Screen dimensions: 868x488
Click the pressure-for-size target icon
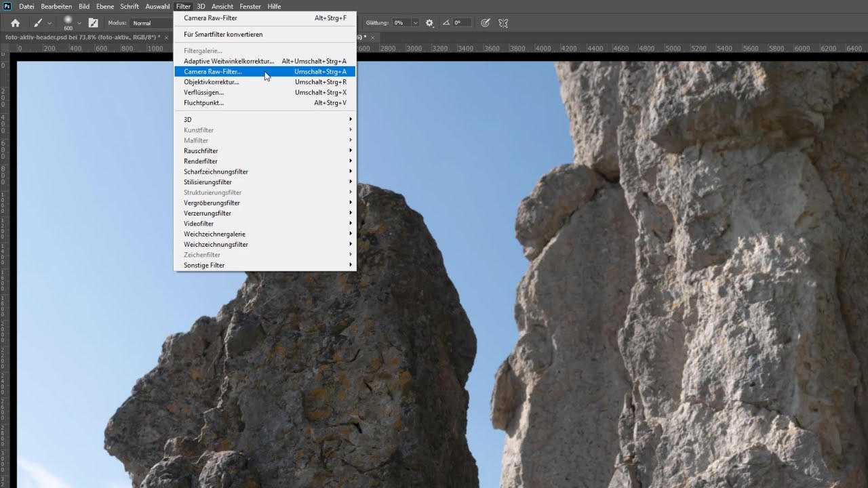tap(485, 22)
